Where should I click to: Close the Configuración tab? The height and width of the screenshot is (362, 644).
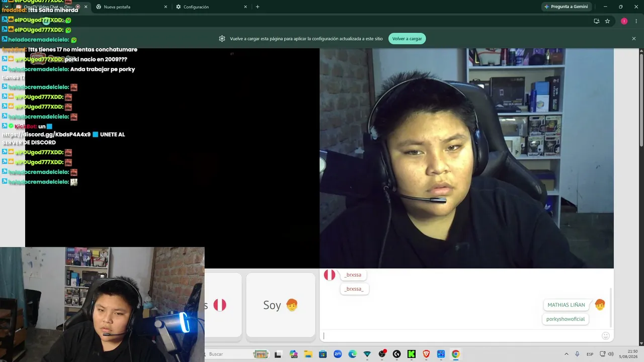pos(246,7)
